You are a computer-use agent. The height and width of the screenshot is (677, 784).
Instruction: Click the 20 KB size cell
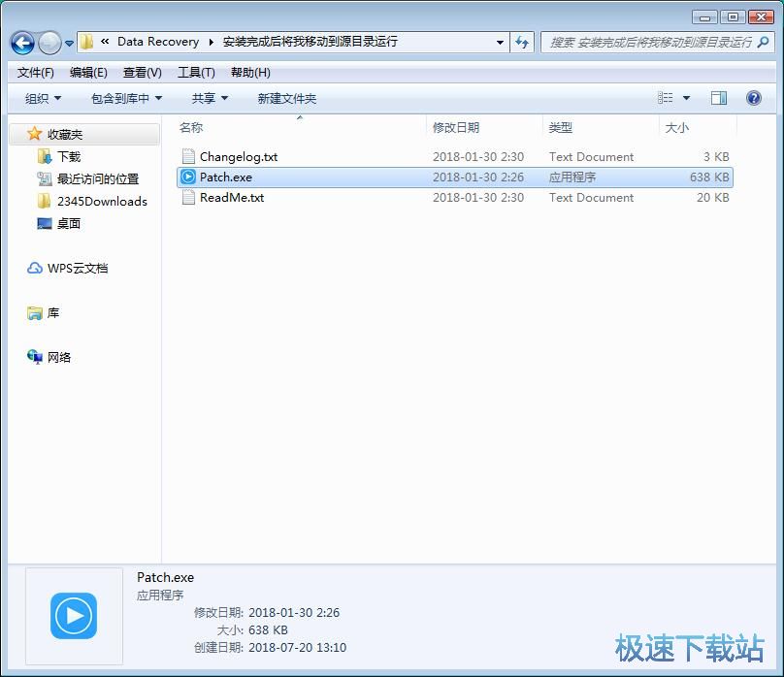coord(713,198)
